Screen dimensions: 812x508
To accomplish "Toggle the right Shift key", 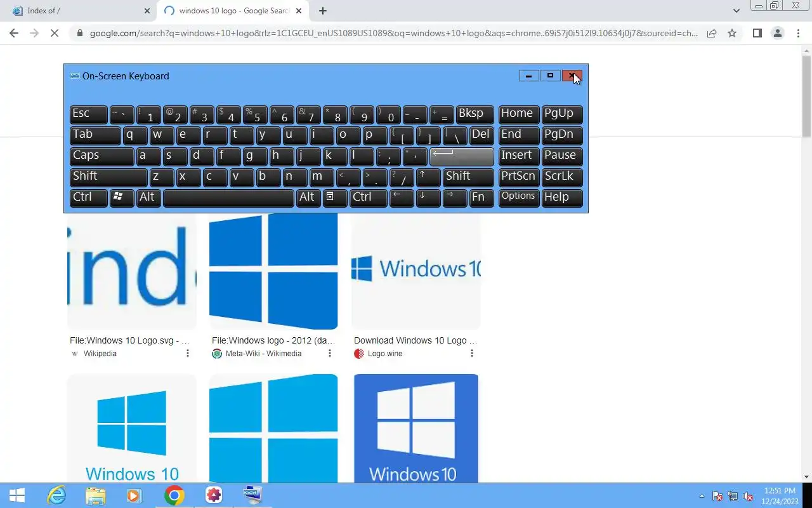I will pyautogui.click(x=468, y=177).
